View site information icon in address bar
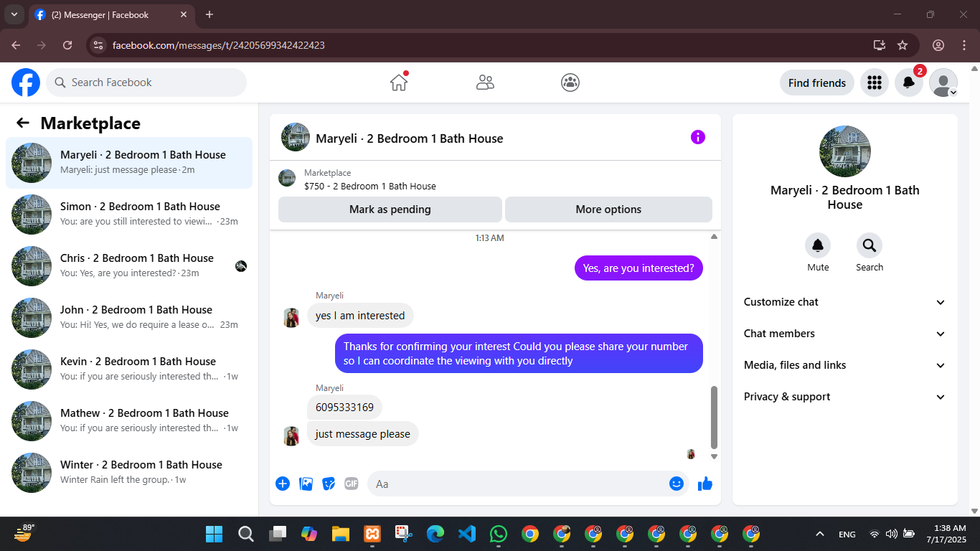The image size is (980, 551). pos(99,45)
